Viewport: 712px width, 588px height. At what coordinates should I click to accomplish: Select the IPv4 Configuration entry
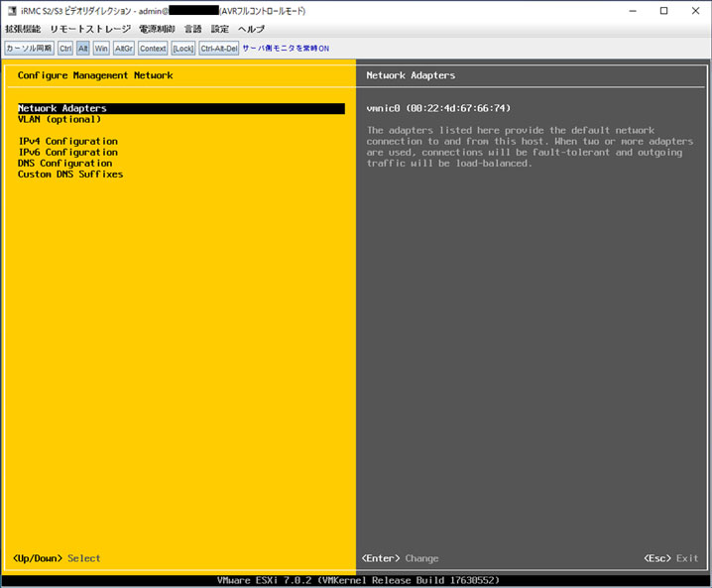[x=67, y=141]
